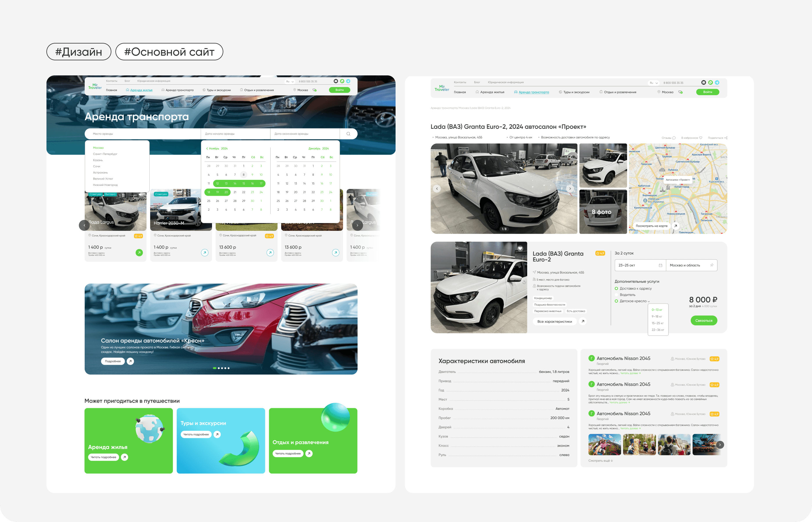Expand the 'Детское кресло' weight dropdown chevron
Screen dimensions: 812x522
click(649, 301)
